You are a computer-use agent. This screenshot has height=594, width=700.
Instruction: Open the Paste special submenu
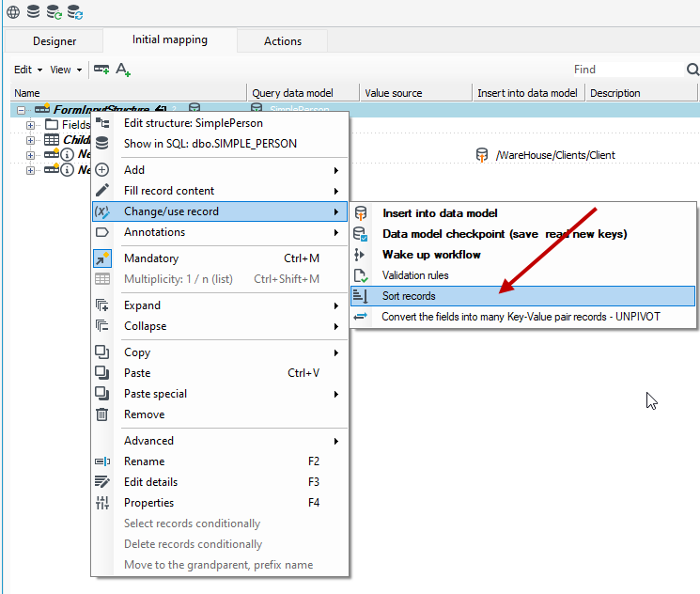pos(220,394)
